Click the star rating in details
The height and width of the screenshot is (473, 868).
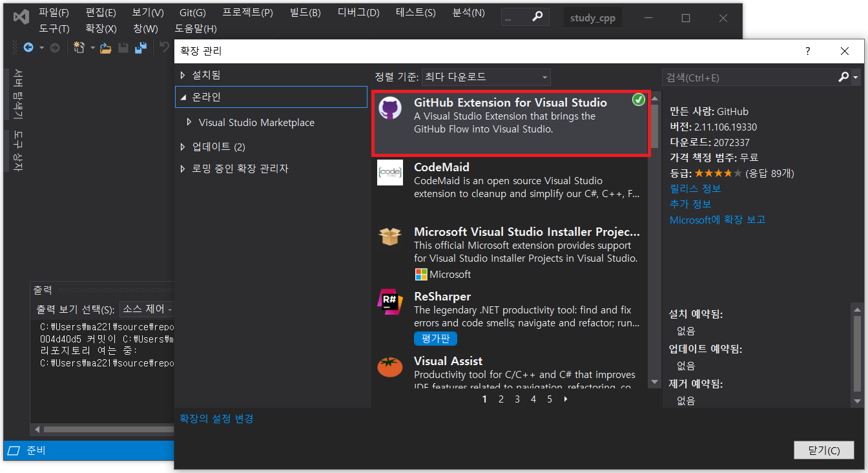pyautogui.click(x=718, y=173)
